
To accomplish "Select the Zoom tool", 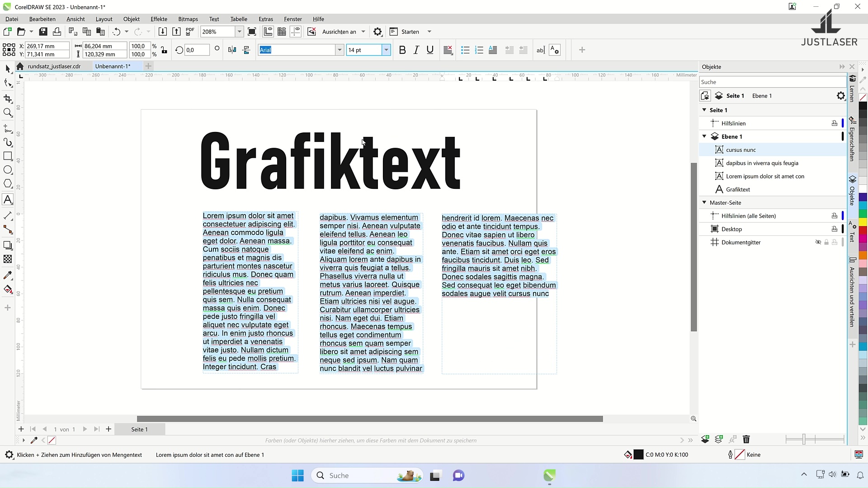I will point(8,113).
